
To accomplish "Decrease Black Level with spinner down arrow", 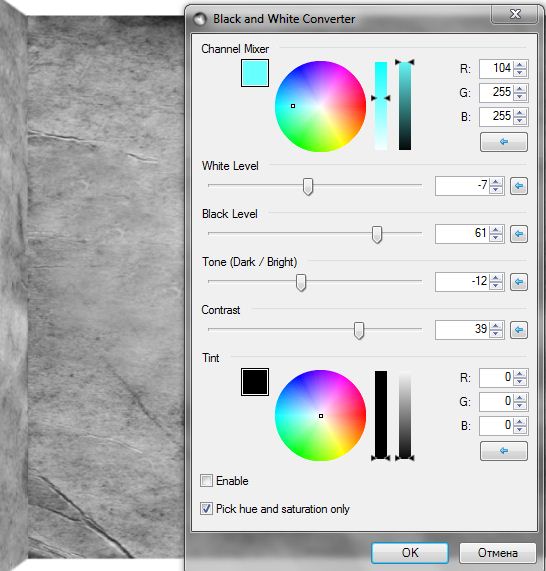I will coord(496,238).
